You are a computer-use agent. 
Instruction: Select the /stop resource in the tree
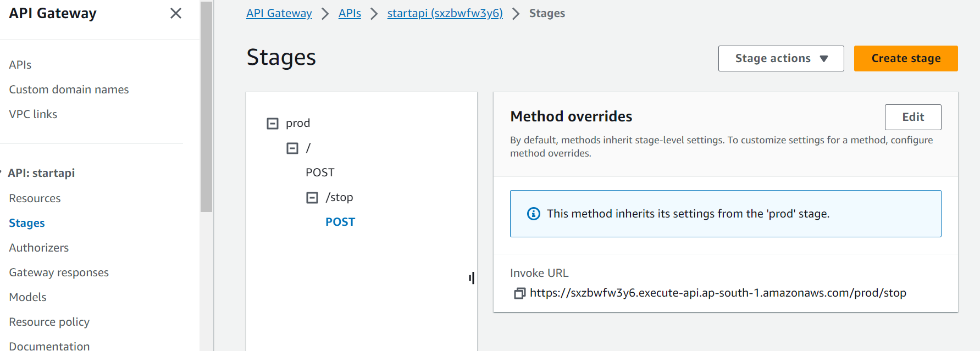coord(339,197)
